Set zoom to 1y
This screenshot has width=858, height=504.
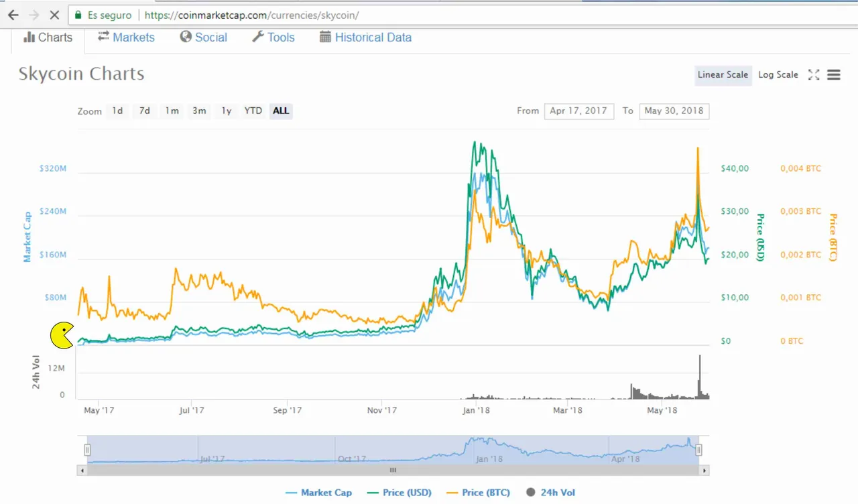coord(227,111)
